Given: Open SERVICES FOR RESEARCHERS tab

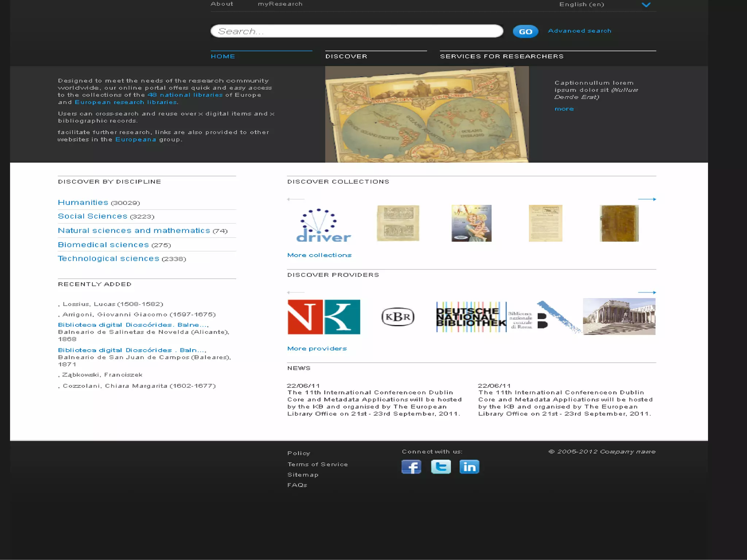Looking at the screenshot, I should click(x=502, y=56).
